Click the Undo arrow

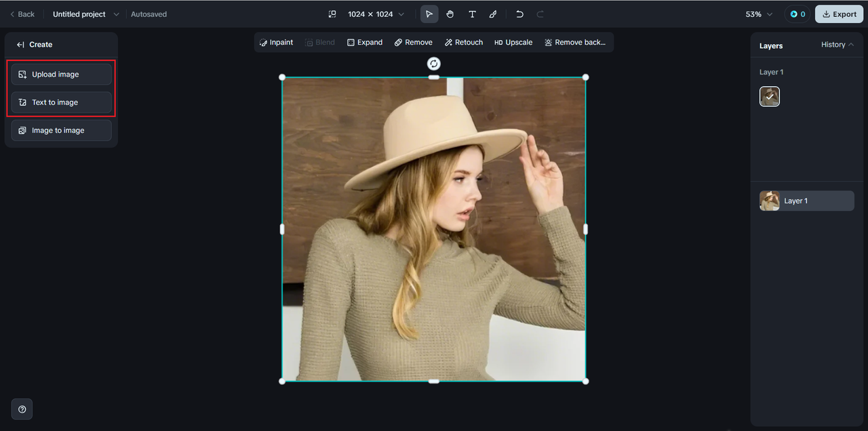tap(519, 14)
